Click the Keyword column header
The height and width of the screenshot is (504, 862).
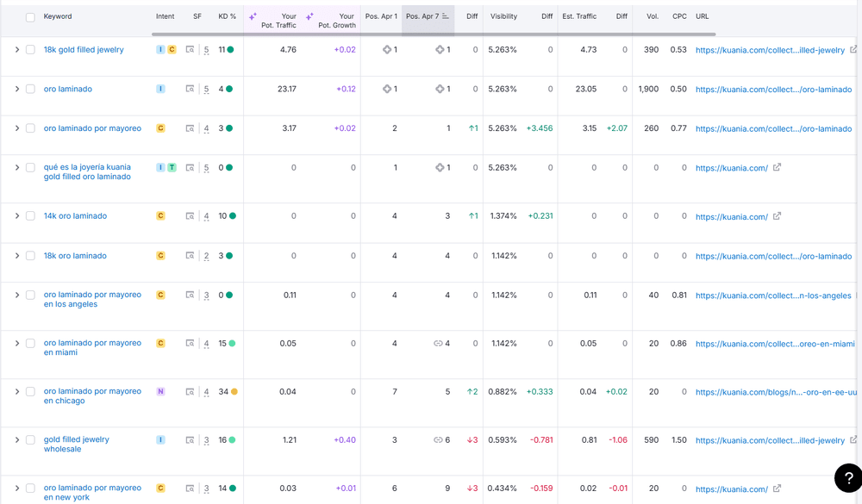[x=56, y=16]
